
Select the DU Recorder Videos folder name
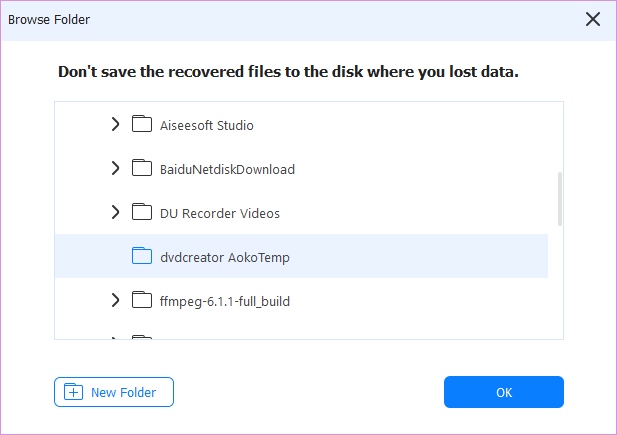pyautogui.click(x=220, y=214)
